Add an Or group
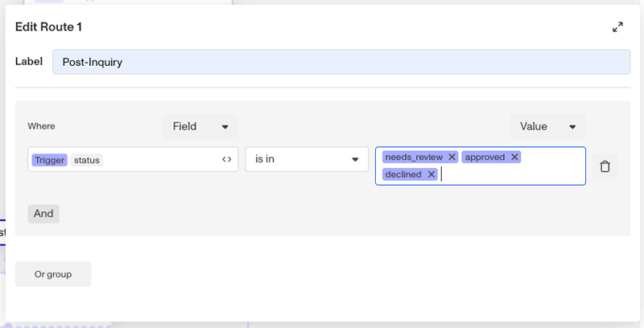This screenshot has width=644, height=328. (53, 274)
